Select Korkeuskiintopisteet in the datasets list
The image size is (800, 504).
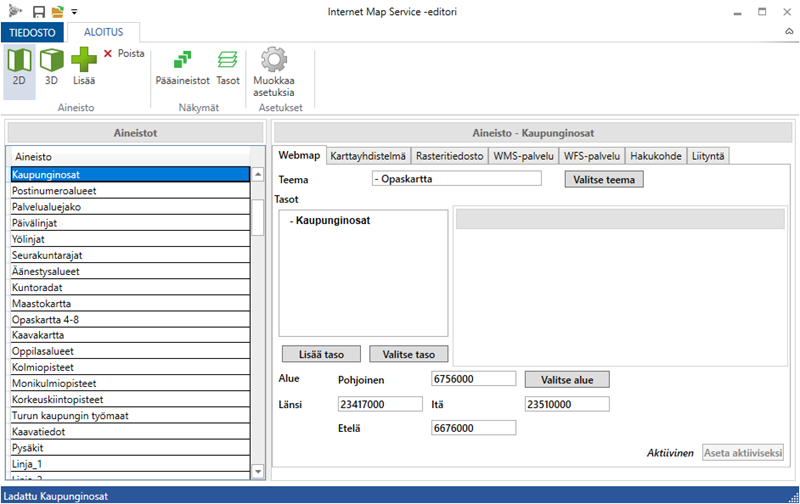[131, 399]
